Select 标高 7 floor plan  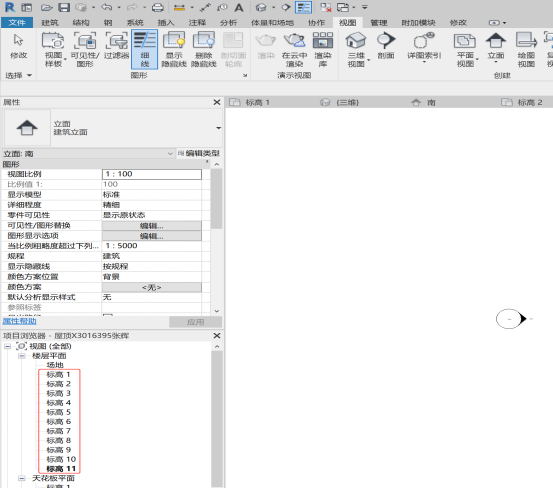click(x=59, y=431)
